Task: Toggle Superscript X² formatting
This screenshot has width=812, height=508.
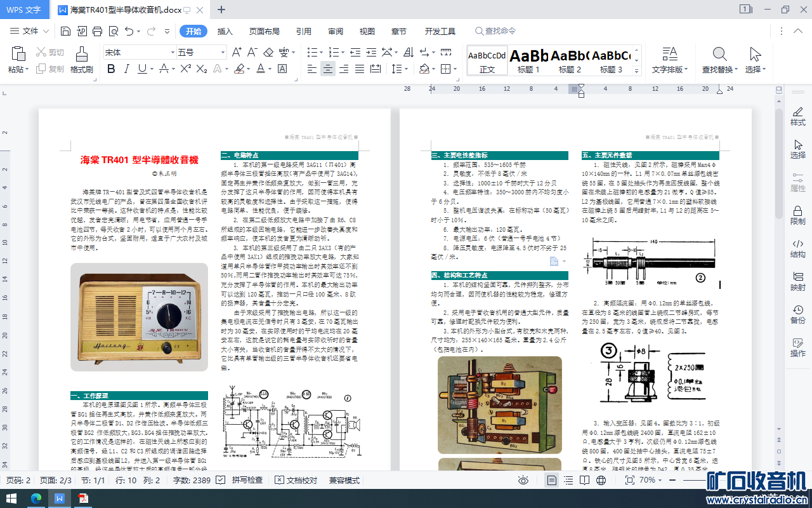Action: click(186, 69)
